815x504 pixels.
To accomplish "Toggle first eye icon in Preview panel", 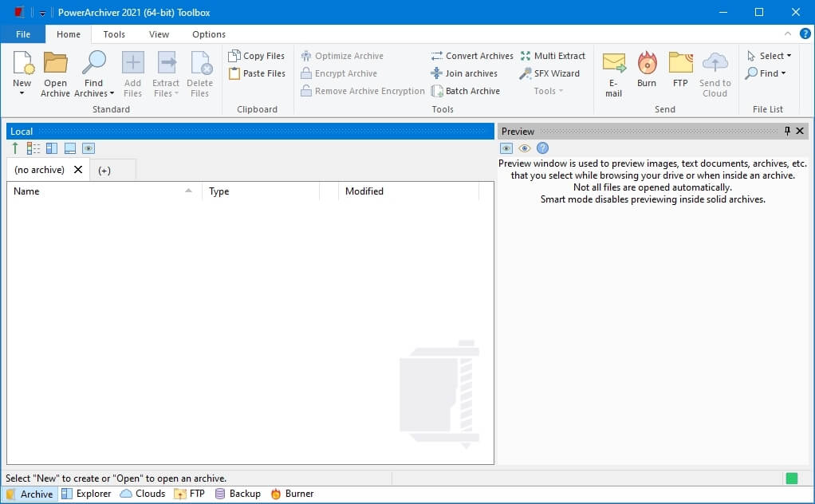I will click(506, 148).
